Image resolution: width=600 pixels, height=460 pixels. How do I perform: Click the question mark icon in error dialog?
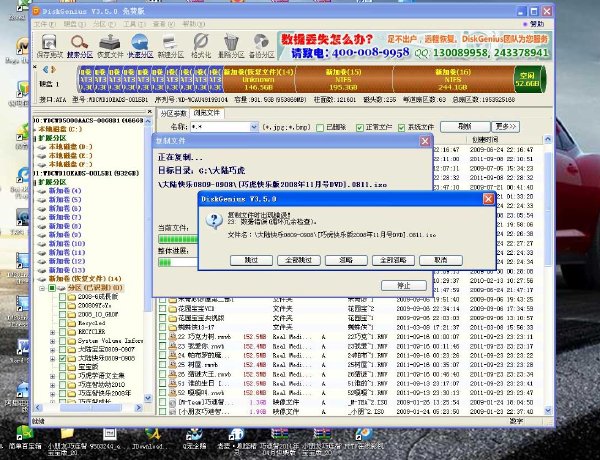(x=214, y=221)
